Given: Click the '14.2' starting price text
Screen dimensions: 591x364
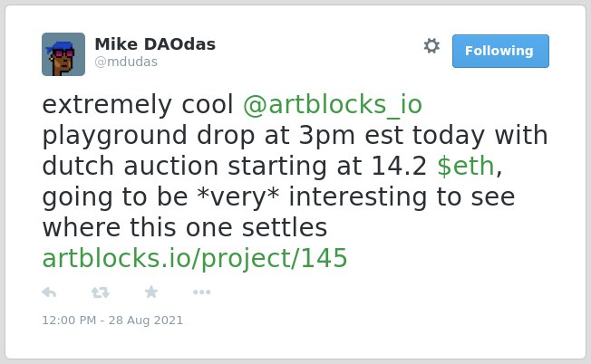Looking at the screenshot, I should pyautogui.click(x=399, y=166).
